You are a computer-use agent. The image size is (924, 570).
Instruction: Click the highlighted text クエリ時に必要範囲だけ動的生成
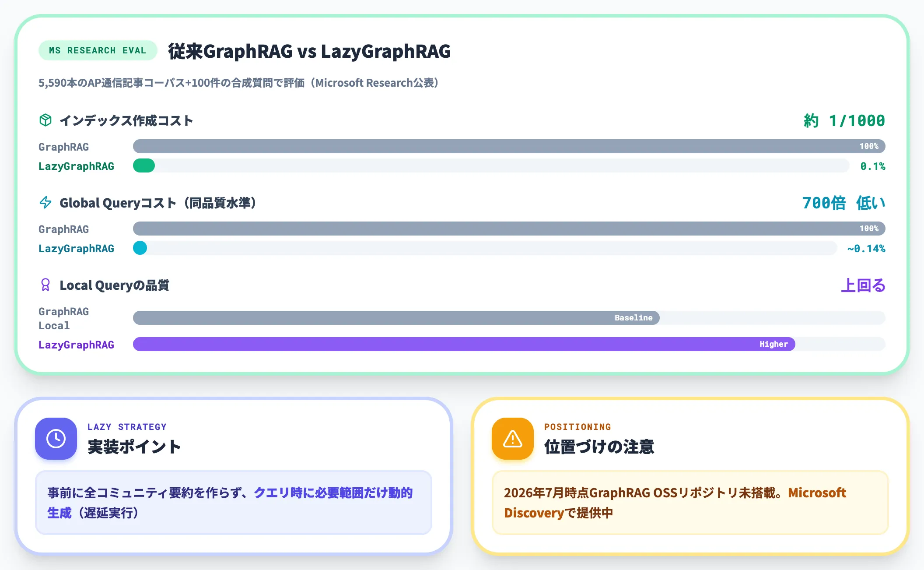pyautogui.click(x=230, y=503)
